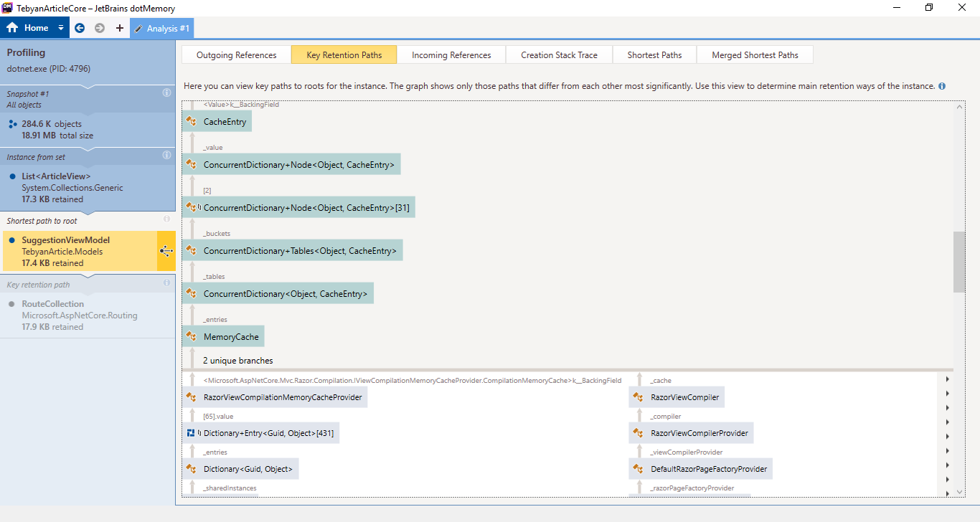Show info tooltip after the description text
Screen dimensions: 980x522
pyautogui.click(x=942, y=86)
